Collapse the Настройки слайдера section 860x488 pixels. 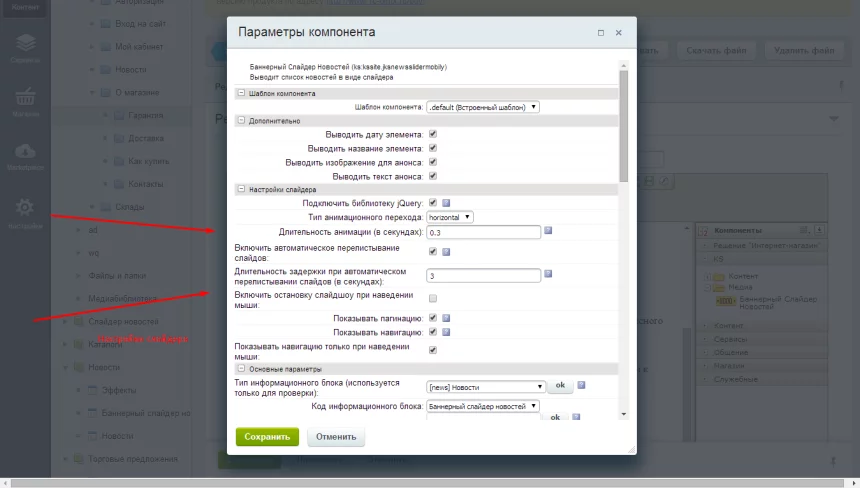tap(241, 189)
